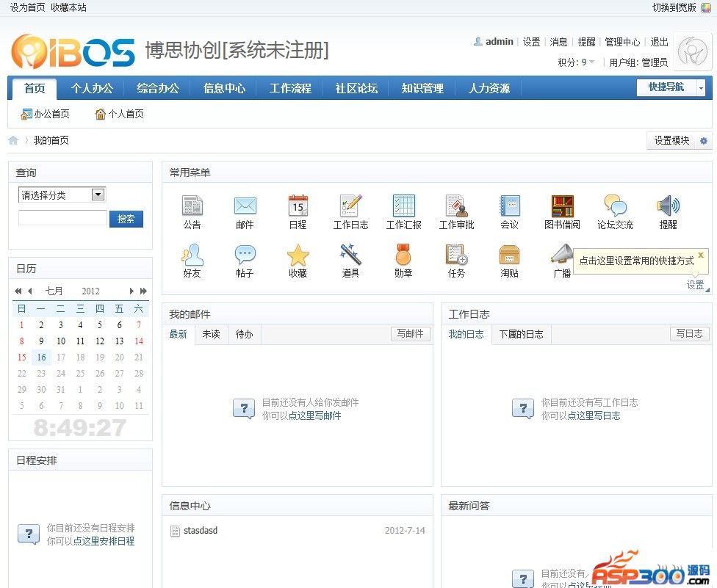This screenshot has width=717, height=588.
Task: Open the 勋章 medal icon
Action: coord(403,255)
